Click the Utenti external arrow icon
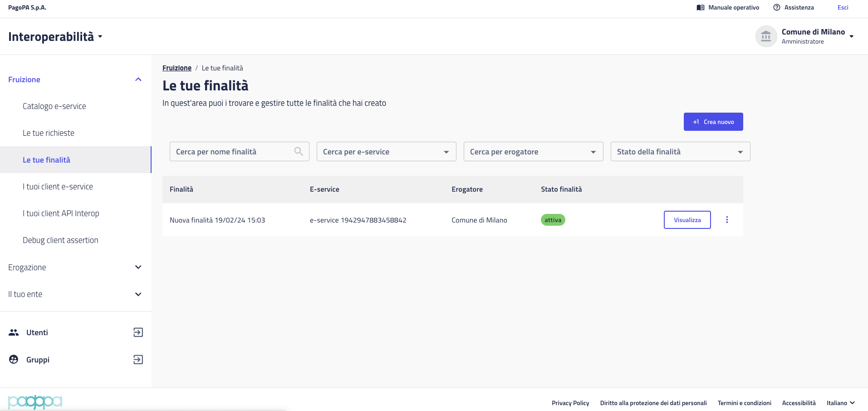Viewport: 868px width, 411px height. (x=138, y=332)
